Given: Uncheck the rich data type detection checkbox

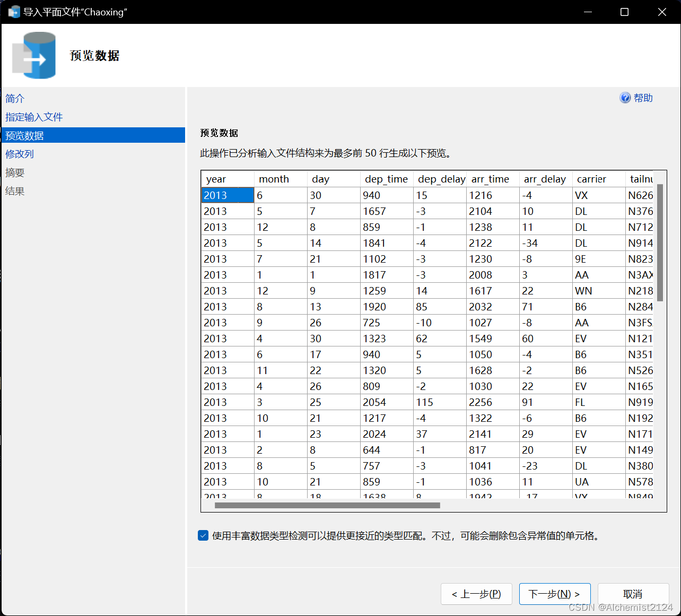Looking at the screenshot, I should 203,535.
